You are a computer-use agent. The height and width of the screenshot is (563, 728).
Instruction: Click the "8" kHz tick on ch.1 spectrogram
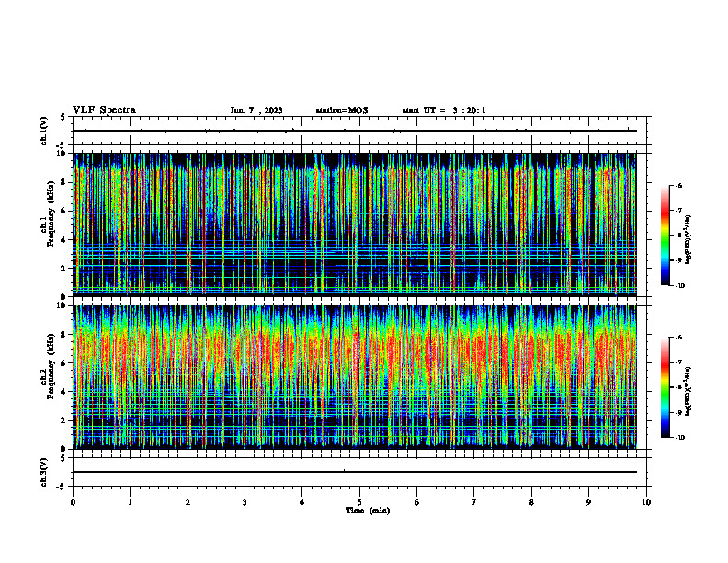[63, 182]
